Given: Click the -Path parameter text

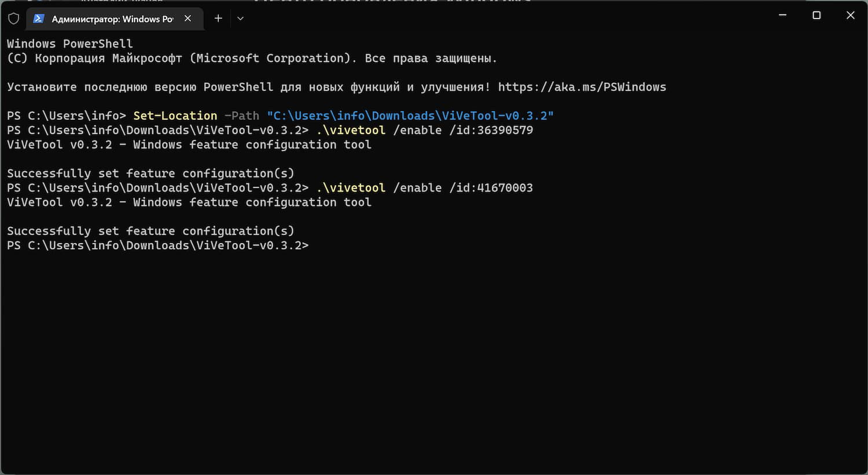Looking at the screenshot, I should point(241,116).
